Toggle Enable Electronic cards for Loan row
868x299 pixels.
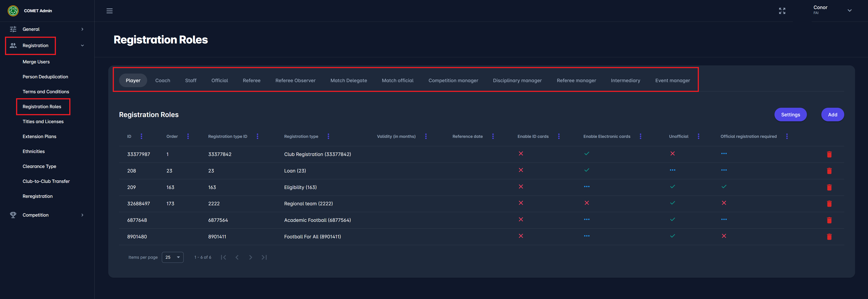tap(587, 170)
